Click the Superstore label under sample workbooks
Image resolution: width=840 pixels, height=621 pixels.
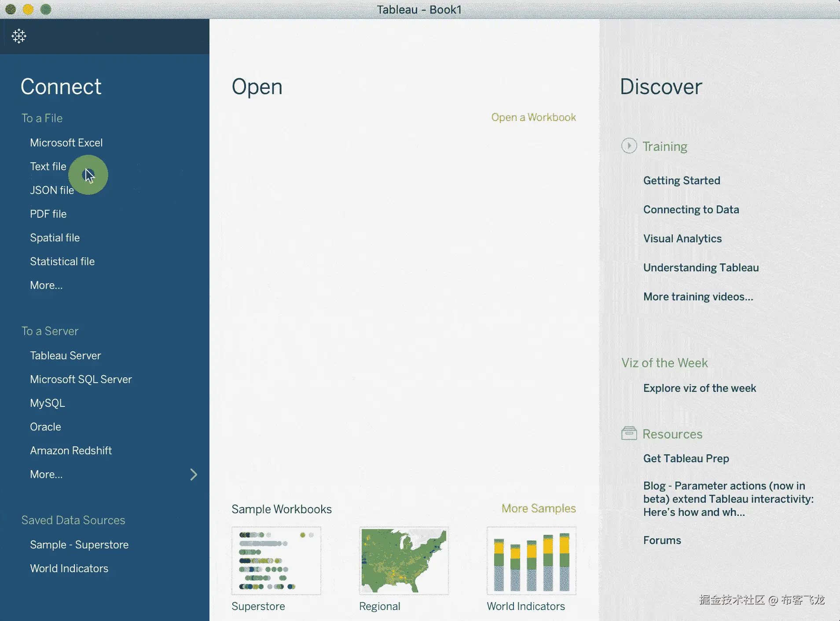tap(258, 606)
